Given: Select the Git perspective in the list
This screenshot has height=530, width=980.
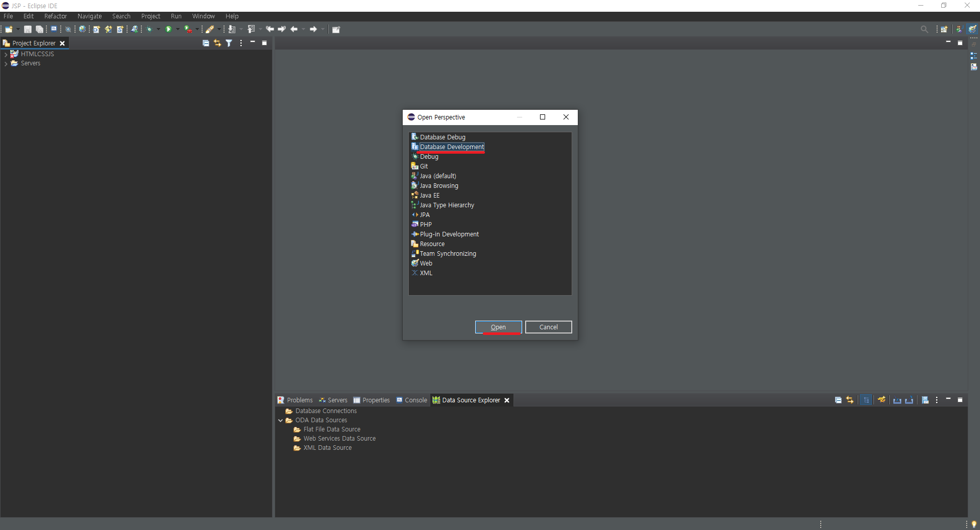Looking at the screenshot, I should [x=424, y=166].
